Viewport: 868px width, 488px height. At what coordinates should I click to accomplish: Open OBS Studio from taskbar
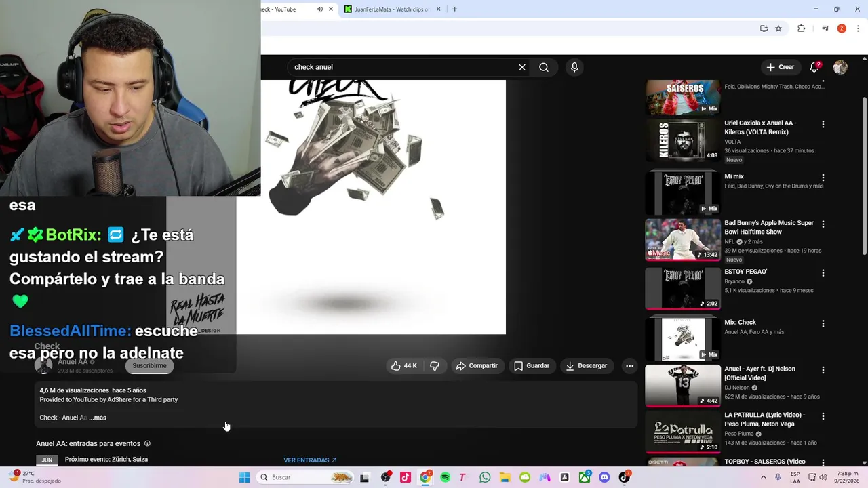point(386,477)
